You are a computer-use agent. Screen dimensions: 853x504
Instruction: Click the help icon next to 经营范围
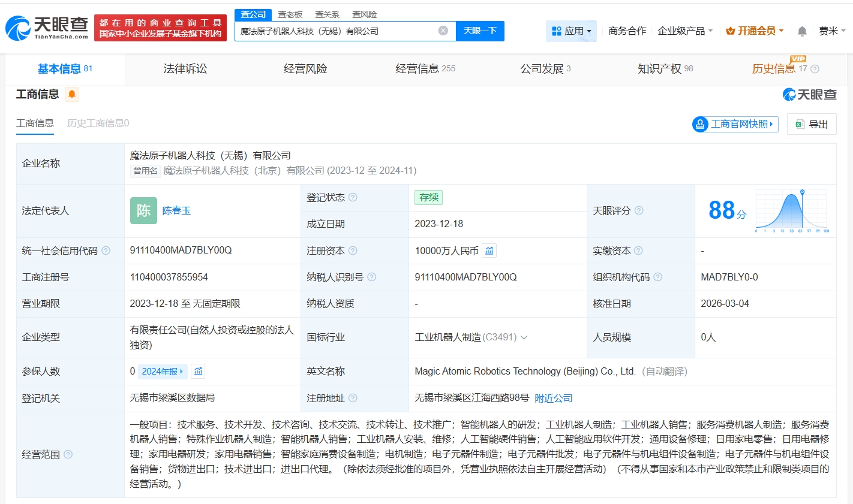(68, 454)
